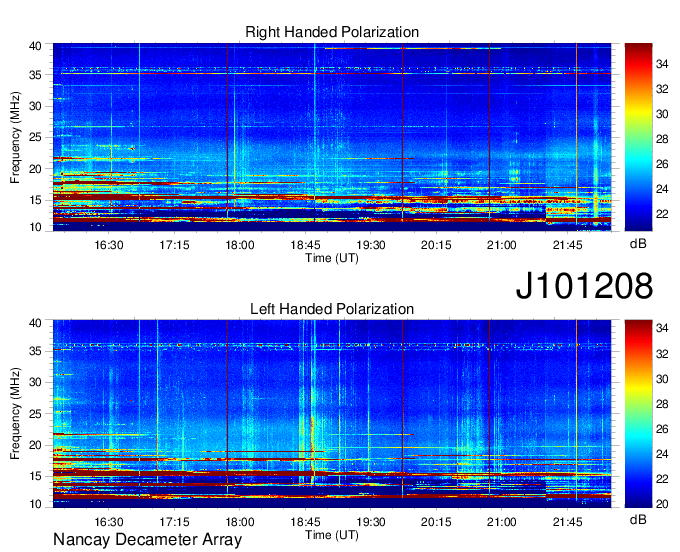Click the 10 MHz tick of Left Handed plot

pos(36,504)
